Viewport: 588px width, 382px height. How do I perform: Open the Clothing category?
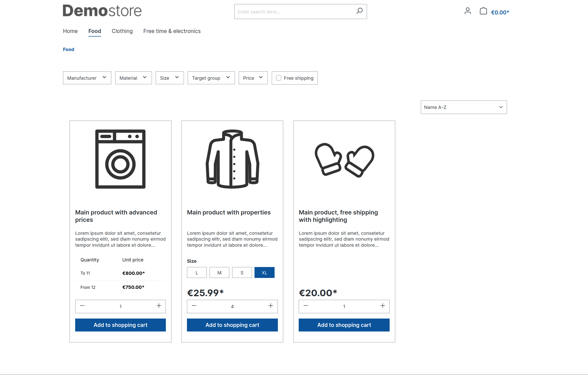click(x=122, y=31)
